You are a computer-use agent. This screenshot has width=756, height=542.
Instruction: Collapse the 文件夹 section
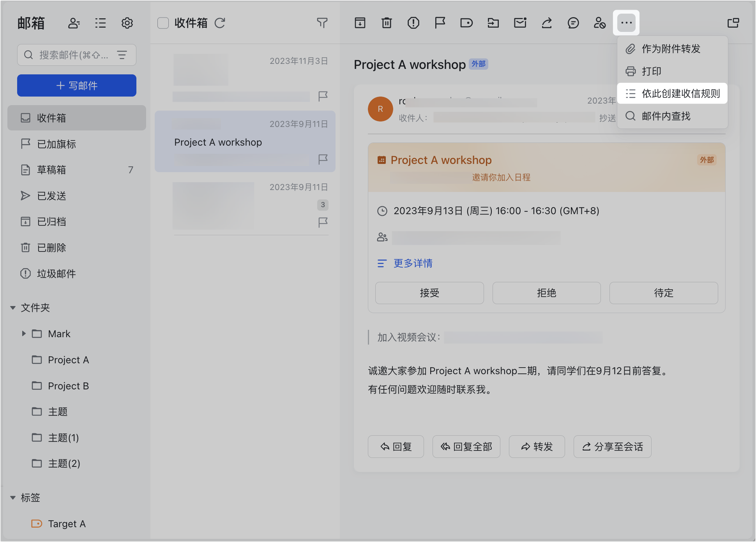pos(13,308)
